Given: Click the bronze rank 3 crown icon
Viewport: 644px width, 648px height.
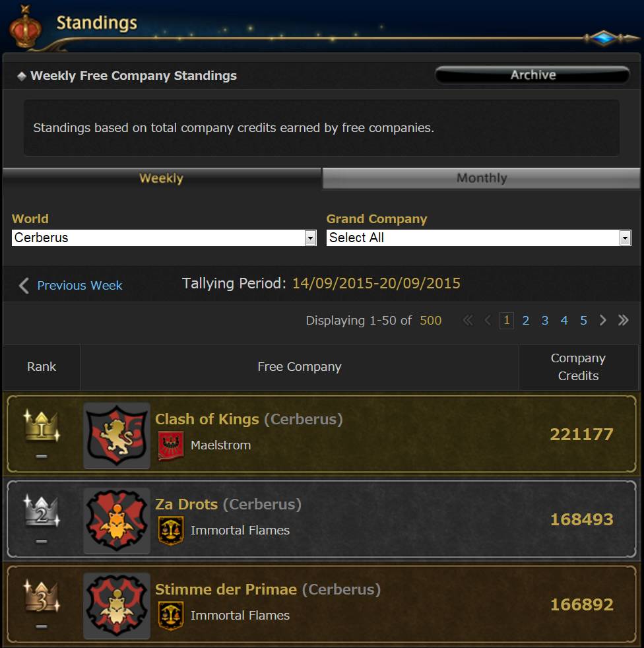Looking at the screenshot, I should click(42, 595).
